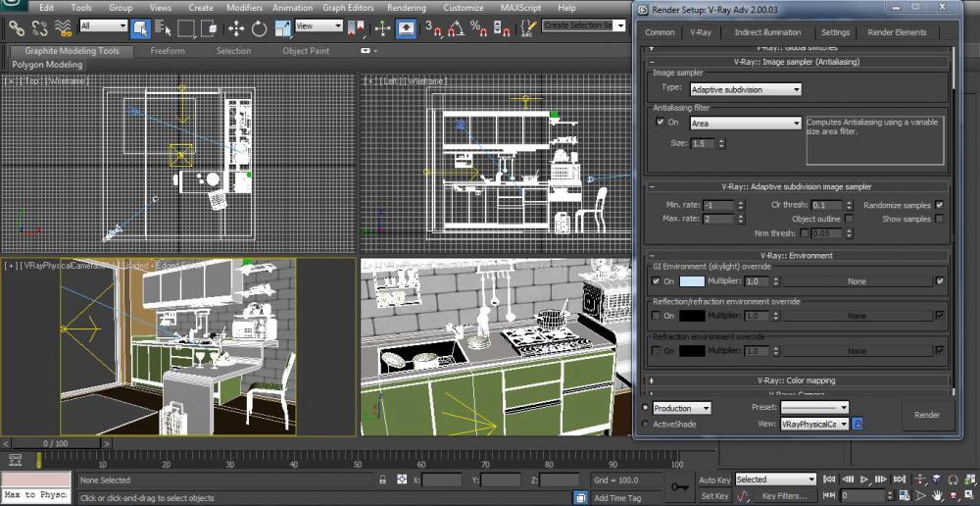Click the Go to Start playback icon
Screen dimensions: 980x506
(829, 480)
